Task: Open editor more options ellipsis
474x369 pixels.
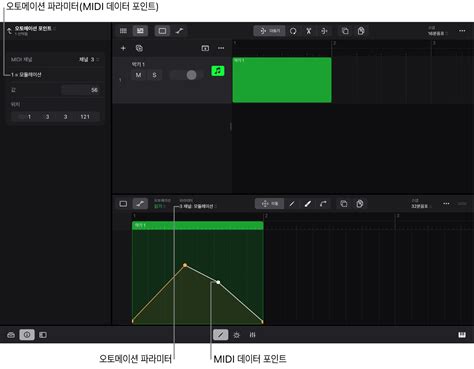Action: pyautogui.click(x=446, y=204)
